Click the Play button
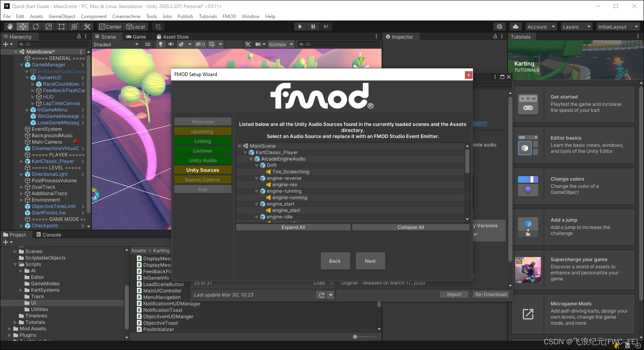The width and height of the screenshot is (644, 350). pos(300,27)
